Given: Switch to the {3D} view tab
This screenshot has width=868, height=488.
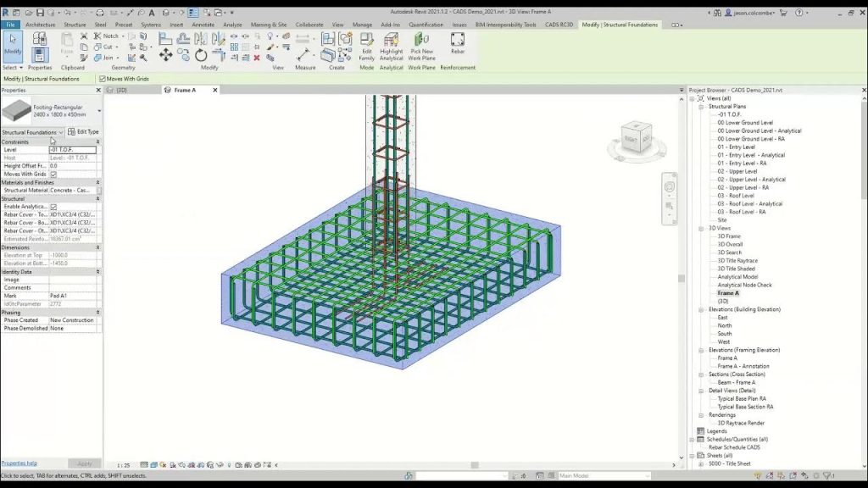Looking at the screenshot, I should click(121, 90).
